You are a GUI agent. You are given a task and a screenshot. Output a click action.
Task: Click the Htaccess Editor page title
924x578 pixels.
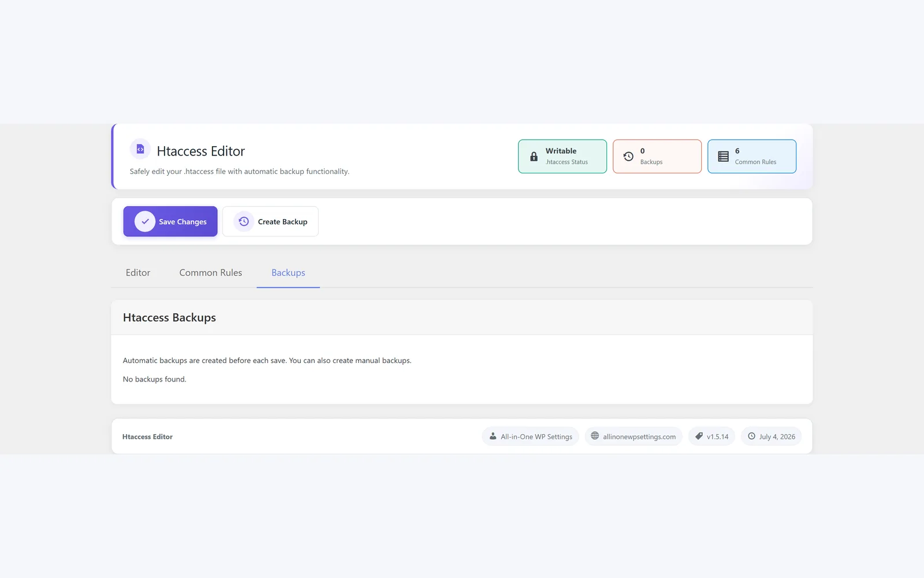pos(201,151)
